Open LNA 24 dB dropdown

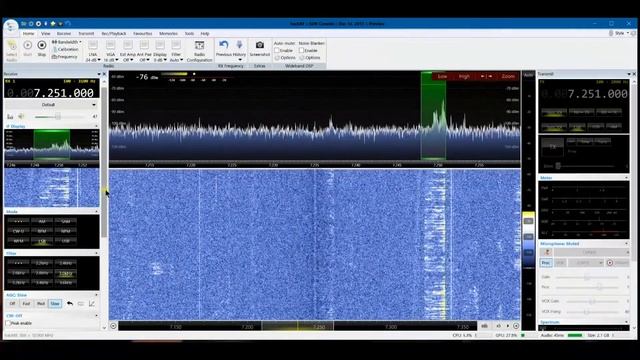pyautogui.click(x=93, y=60)
